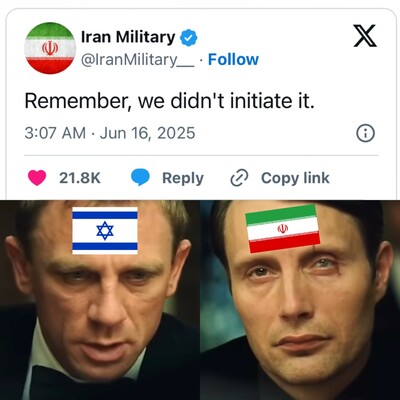The width and height of the screenshot is (400, 400).
Task: Click the X logo icon
Action: pyautogui.click(x=365, y=36)
